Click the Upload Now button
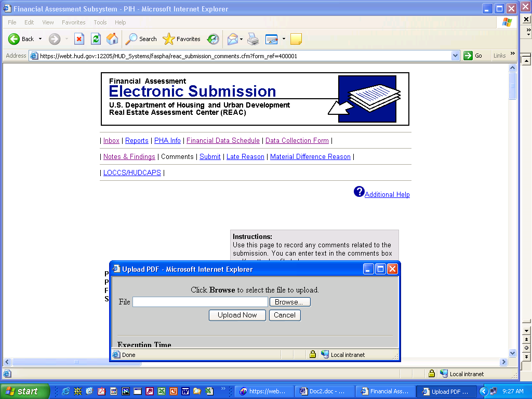 coord(237,315)
